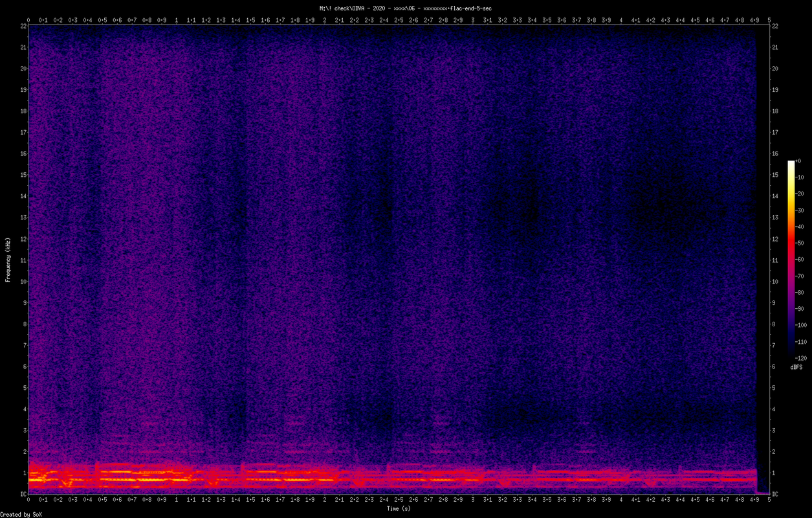
Task: Click "2·5" on the bottom time axis
Action: click(x=399, y=500)
